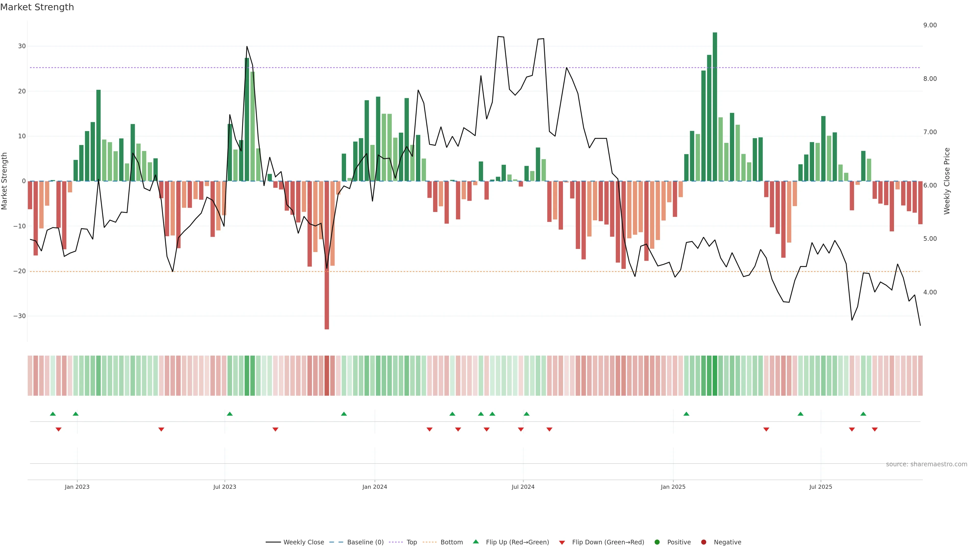
Task: Click the Negative red legend dot
Action: click(703, 542)
